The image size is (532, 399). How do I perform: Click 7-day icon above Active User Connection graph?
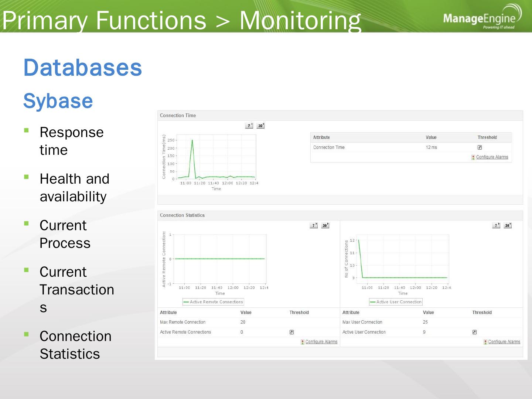(x=496, y=225)
